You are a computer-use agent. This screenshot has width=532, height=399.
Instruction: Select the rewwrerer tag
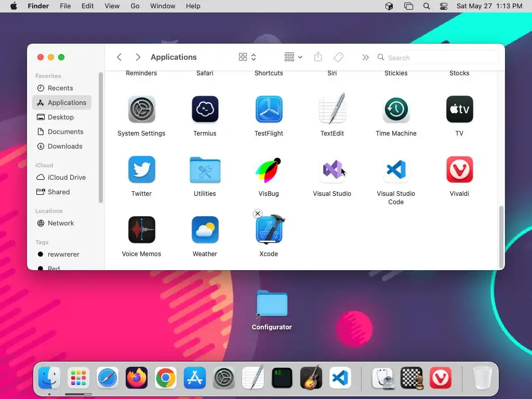(x=62, y=255)
